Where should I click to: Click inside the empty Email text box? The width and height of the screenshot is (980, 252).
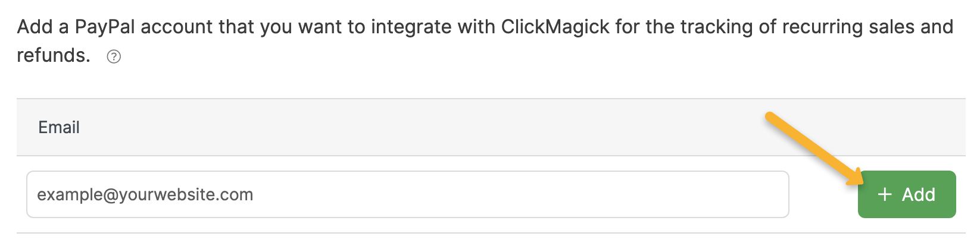[x=407, y=194]
